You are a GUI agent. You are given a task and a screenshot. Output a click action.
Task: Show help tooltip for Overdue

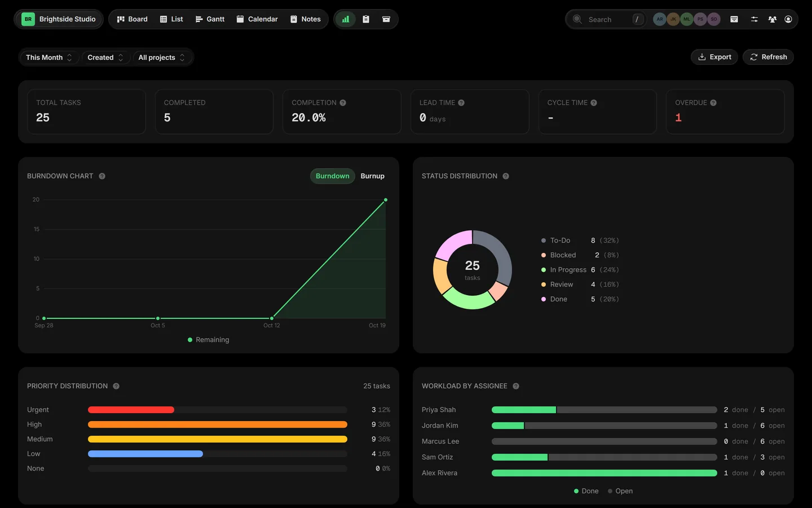[713, 103]
